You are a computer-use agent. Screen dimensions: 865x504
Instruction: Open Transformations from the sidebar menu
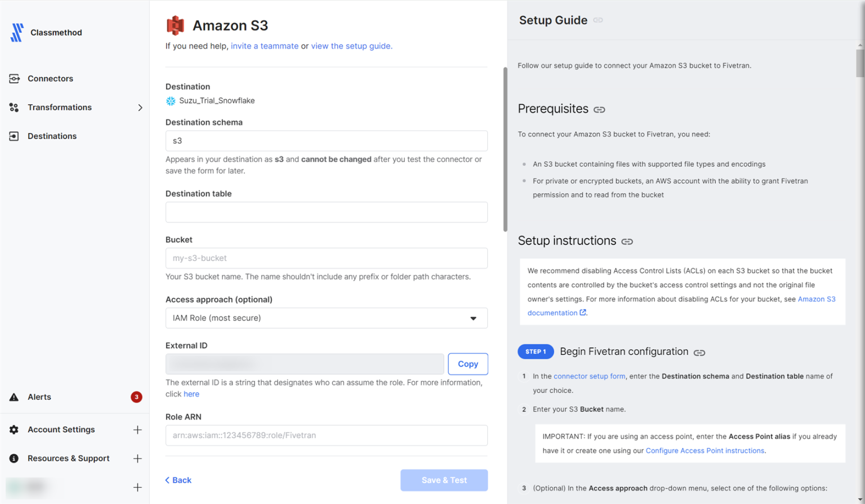click(60, 107)
